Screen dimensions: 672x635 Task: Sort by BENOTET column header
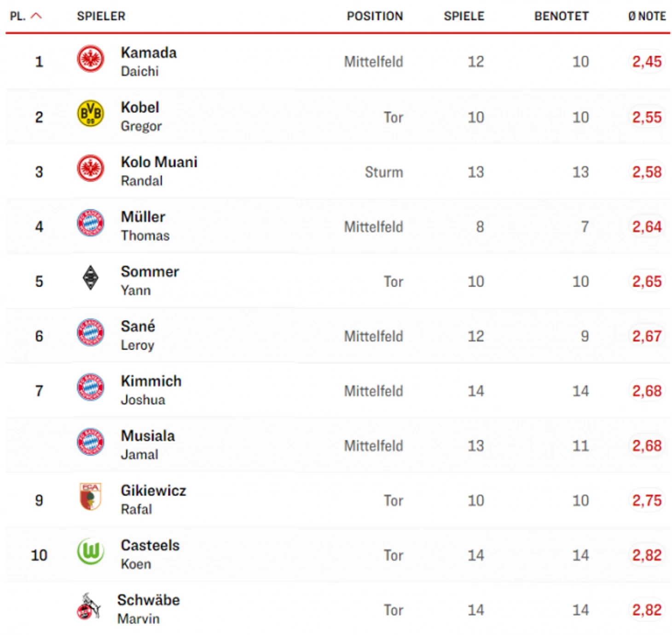point(561,16)
